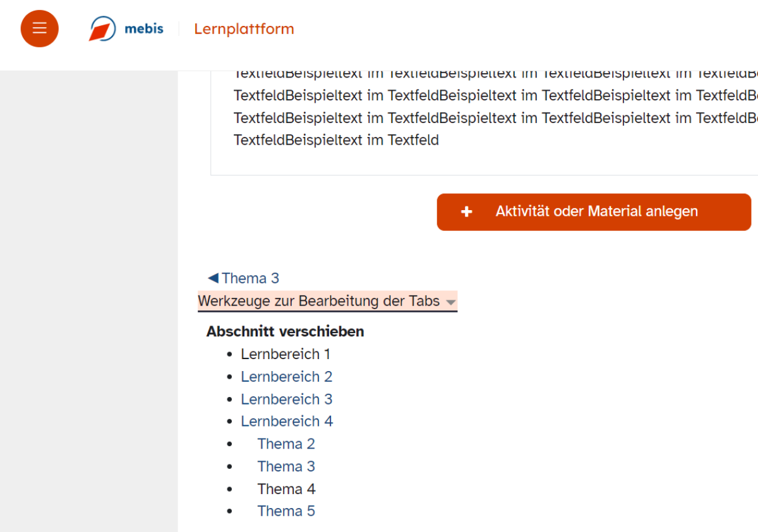Select Lernbereich 4 in the move list

(287, 421)
